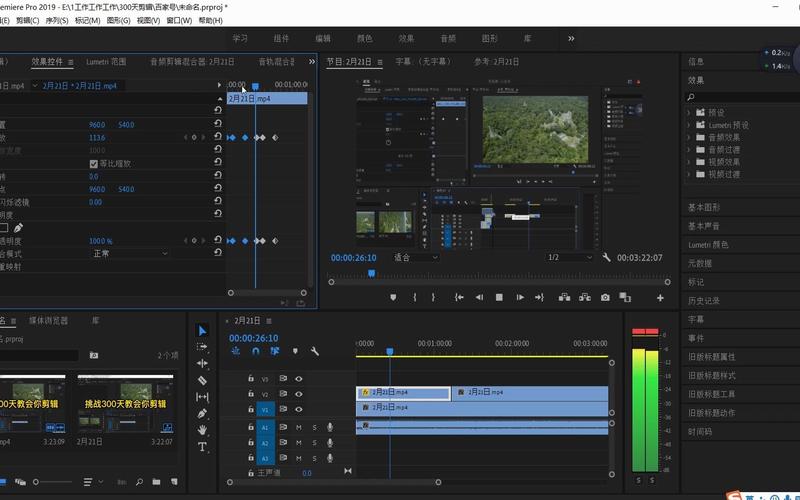
Task: Solo audio track A2
Action: click(314, 443)
